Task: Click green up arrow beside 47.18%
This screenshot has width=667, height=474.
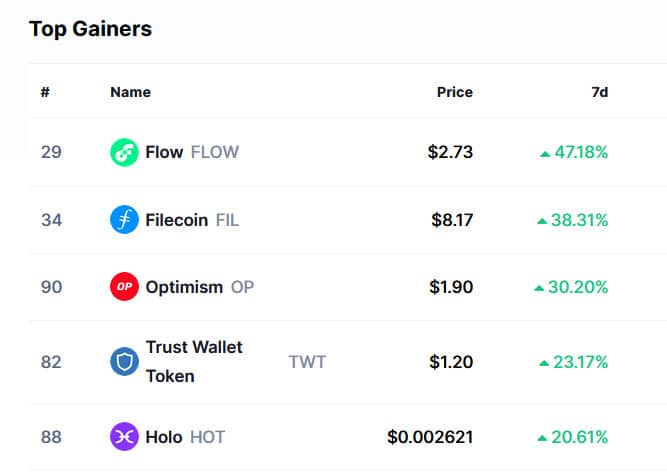Action: coord(545,153)
